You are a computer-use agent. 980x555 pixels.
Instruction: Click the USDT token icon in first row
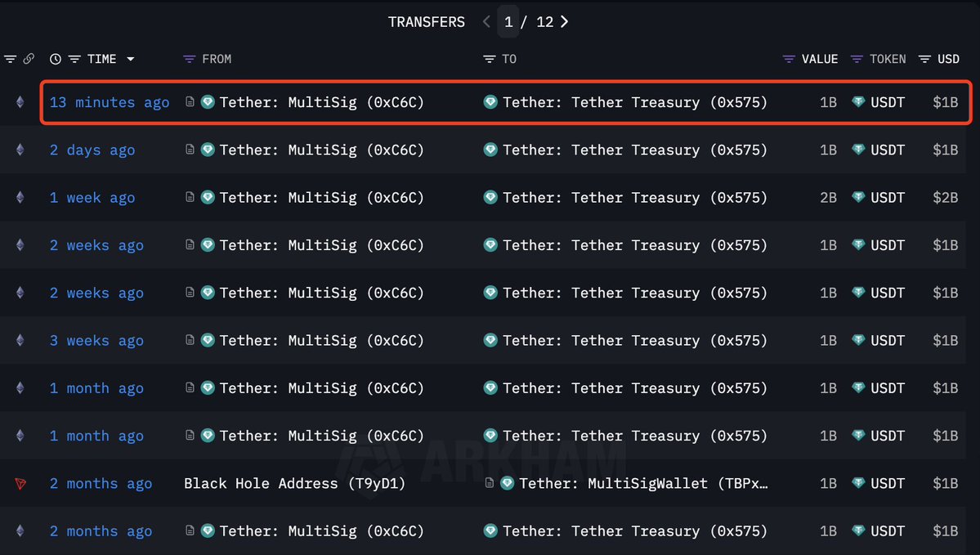[x=859, y=102]
